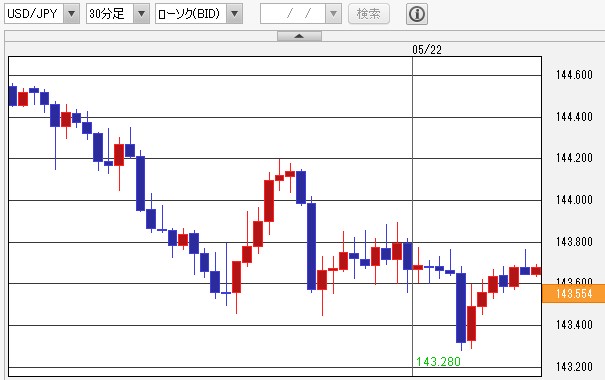Screen dimensions: 605x380
Task: Click the 05/22 date label
Action: click(x=427, y=49)
